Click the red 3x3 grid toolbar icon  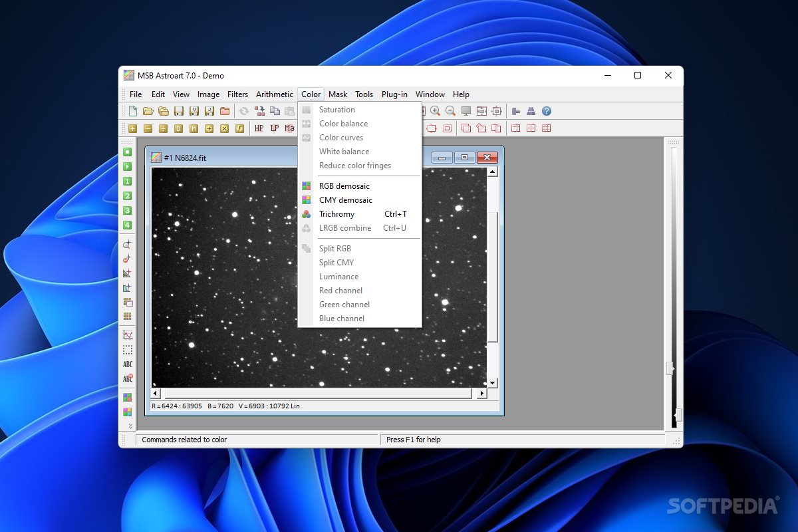pyautogui.click(x=547, y=128)
